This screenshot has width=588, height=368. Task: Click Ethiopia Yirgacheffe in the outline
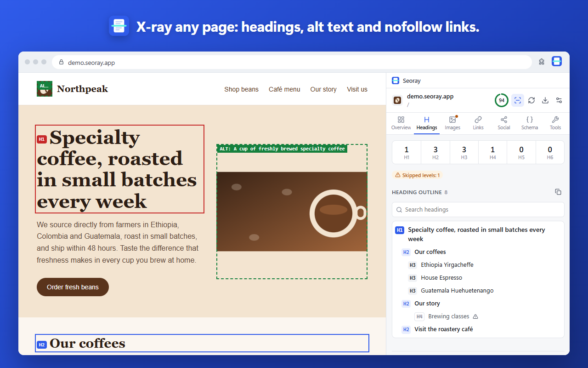[x=478, y=265]
